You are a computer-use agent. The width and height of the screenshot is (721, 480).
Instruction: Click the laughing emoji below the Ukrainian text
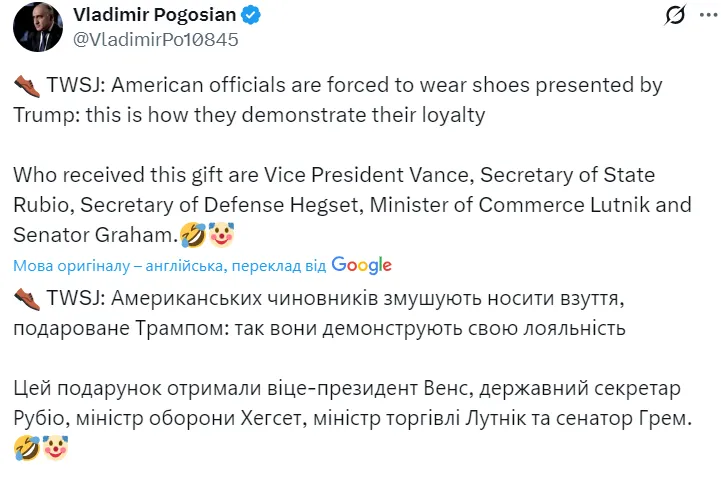[27, 448]
